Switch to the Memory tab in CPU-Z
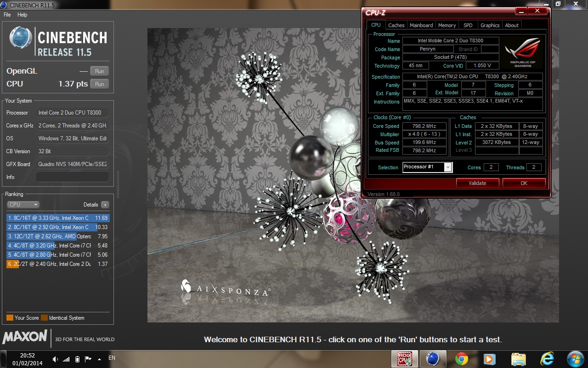Image resolution: width=588 pixels, height=368 pixels. pos(447,25)
